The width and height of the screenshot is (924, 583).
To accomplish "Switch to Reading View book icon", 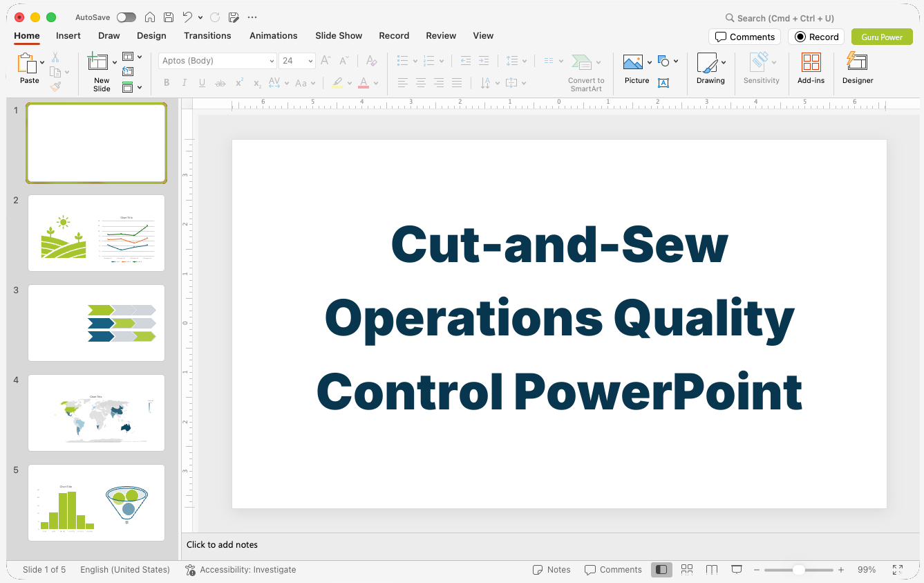I will pos(712,569).
